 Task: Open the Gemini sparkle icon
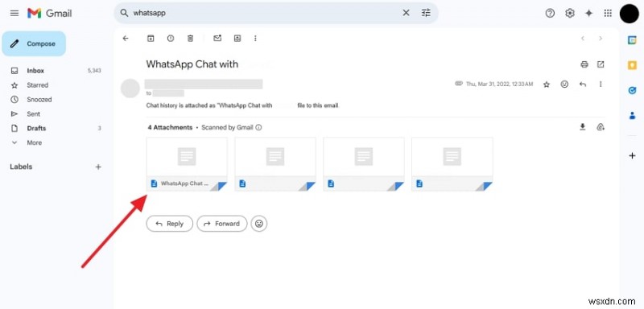coord(589,13)
